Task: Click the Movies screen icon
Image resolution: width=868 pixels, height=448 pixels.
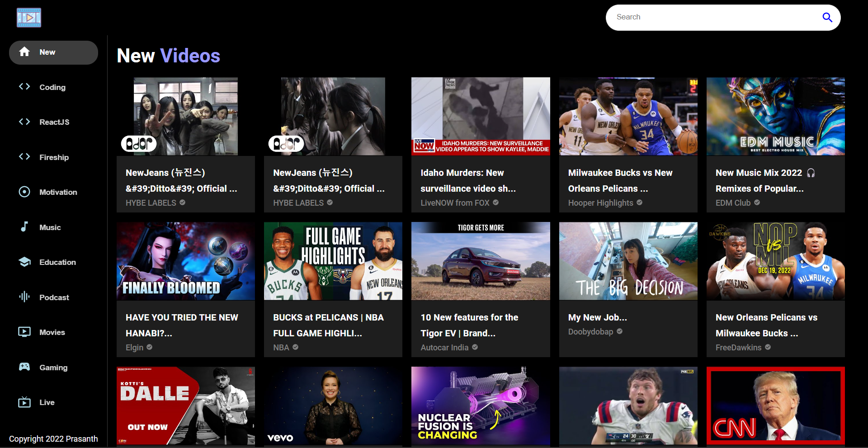Action: (24, 332)
